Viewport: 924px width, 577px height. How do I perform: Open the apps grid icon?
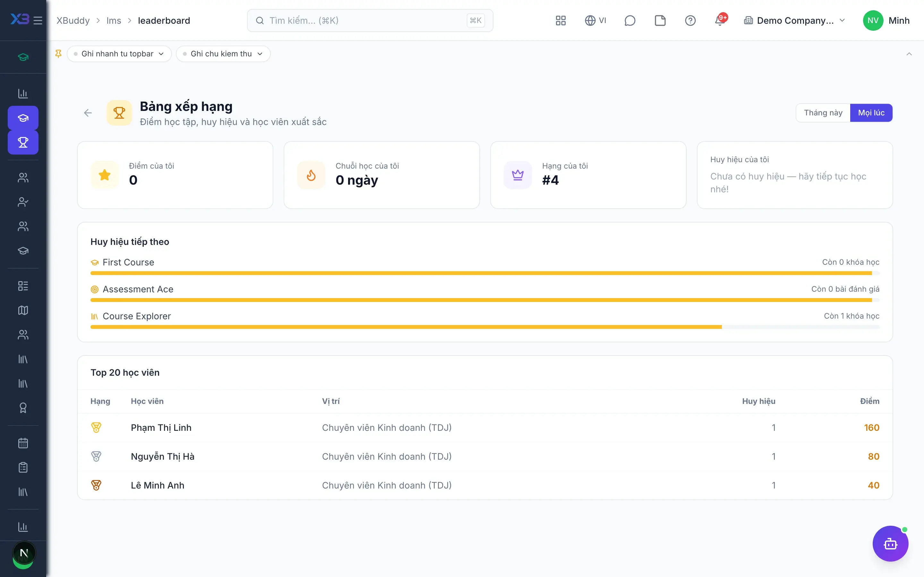[560, 21]
